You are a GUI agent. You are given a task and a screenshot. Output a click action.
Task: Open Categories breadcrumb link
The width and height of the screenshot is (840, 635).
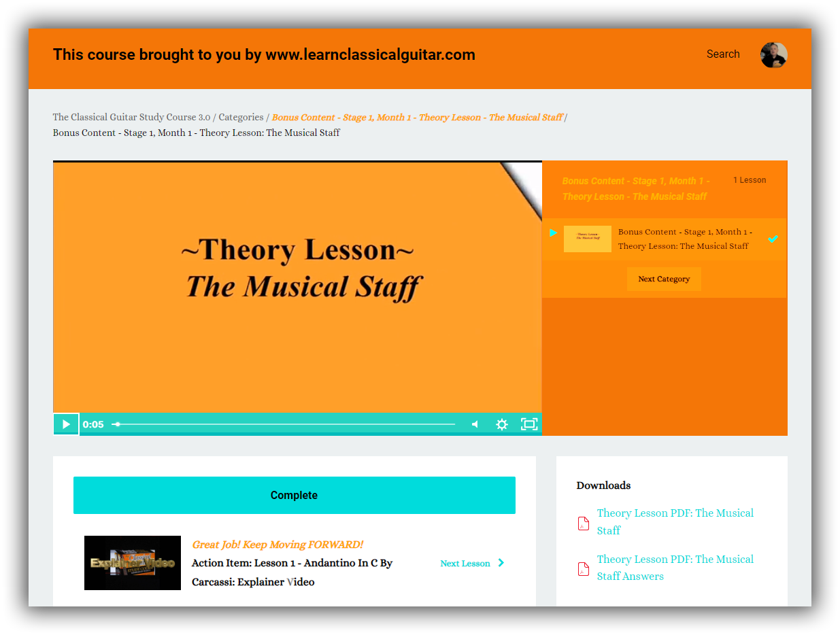click(241, 118)
